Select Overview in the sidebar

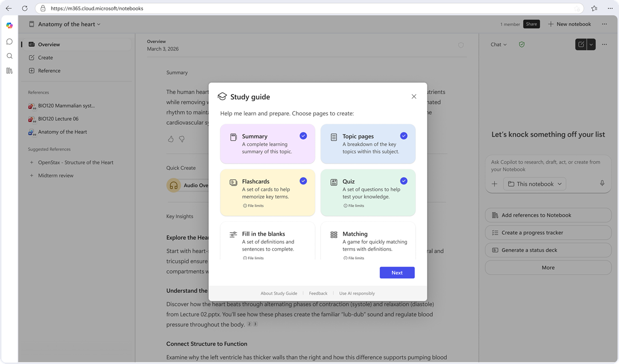coord(76,44)
